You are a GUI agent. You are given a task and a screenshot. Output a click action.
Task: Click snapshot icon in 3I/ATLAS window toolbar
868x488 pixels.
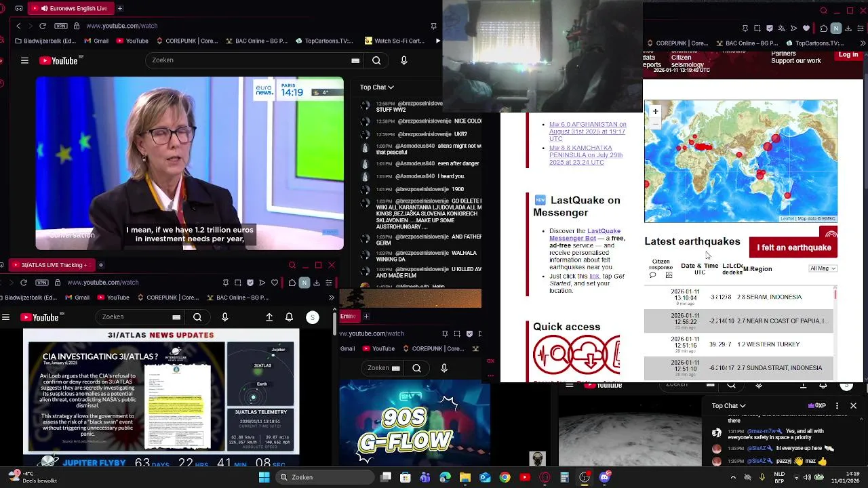(x=238, y=283)
